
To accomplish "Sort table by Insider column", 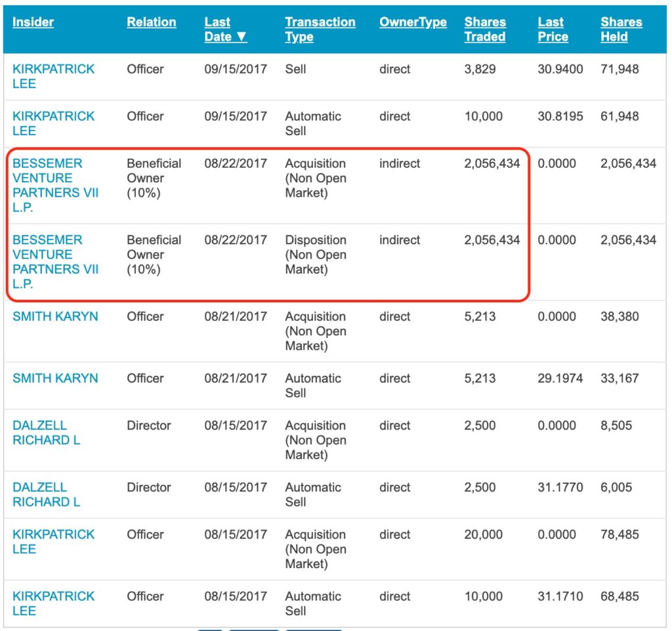I will coord(33,22).
